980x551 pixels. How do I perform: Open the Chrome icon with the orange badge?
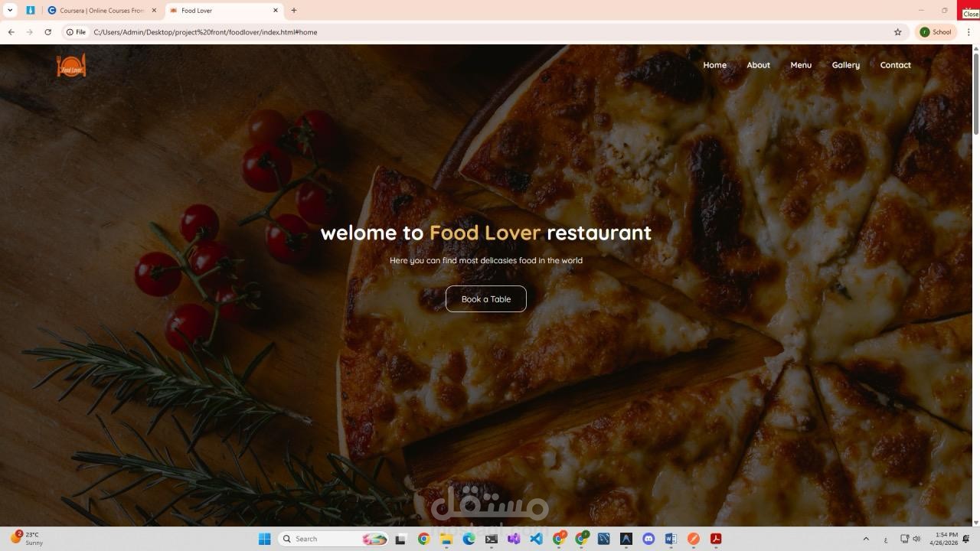coord(559,539)
